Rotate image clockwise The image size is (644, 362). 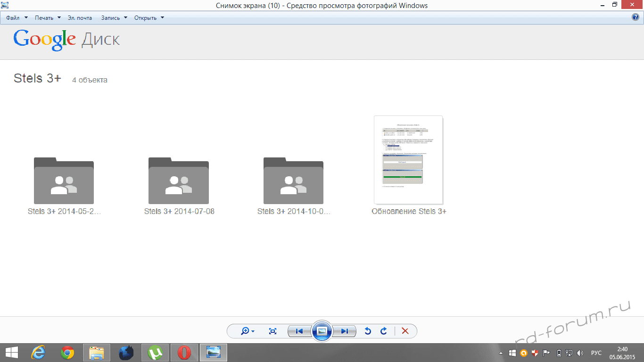(x=384, y=331)
